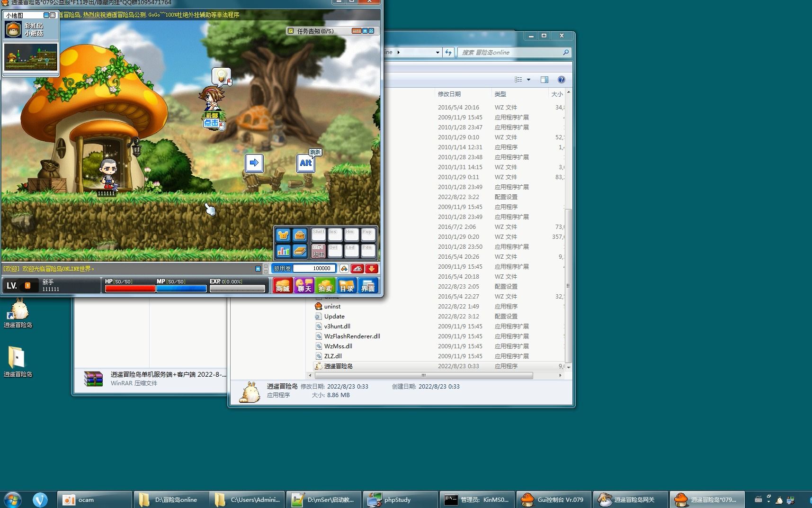The width and height of the screenshot is (812, 508).
Task: Open the 聊天 chat button
Action: coord(304,286)
